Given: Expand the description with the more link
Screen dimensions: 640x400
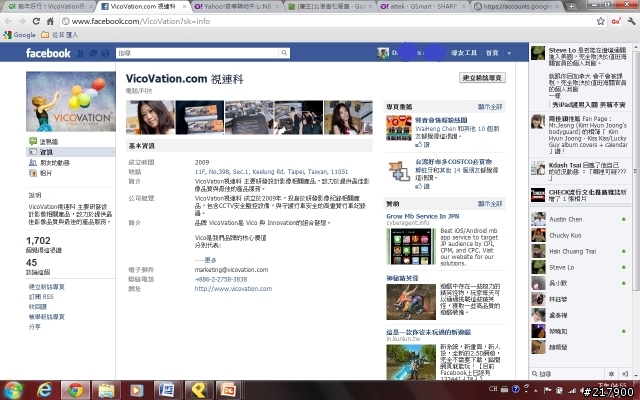Looking at the screenshot, I should click(210, 260).
